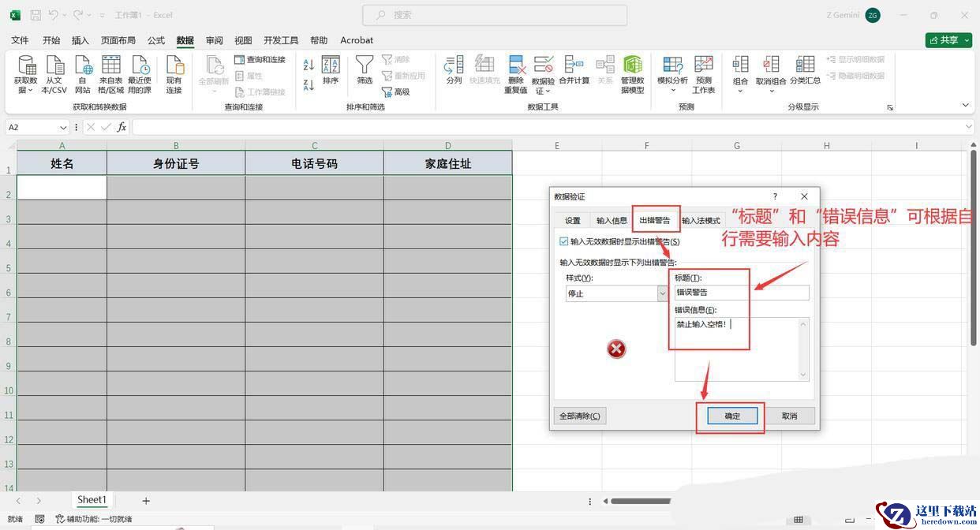
Task: Switch to the 开始 (Home) ribbon tab
Action: (51, 40)
